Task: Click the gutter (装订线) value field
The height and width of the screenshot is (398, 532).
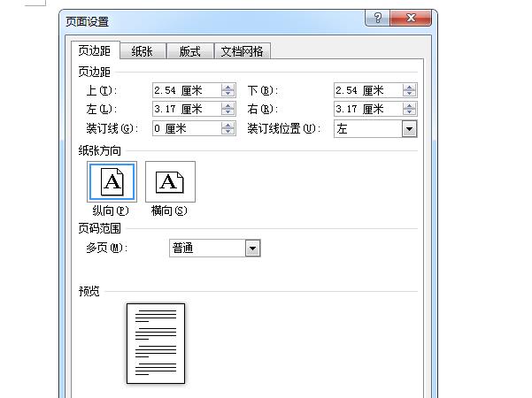Action: [186, 128]
